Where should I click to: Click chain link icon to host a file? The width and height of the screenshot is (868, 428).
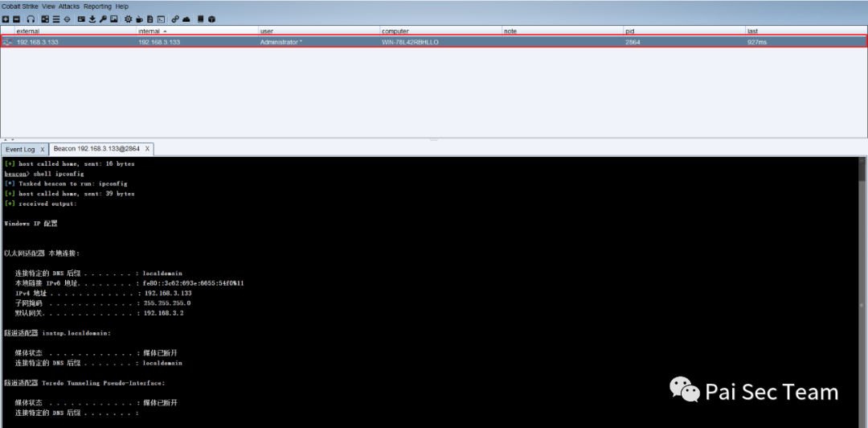(x=175, y=19)
